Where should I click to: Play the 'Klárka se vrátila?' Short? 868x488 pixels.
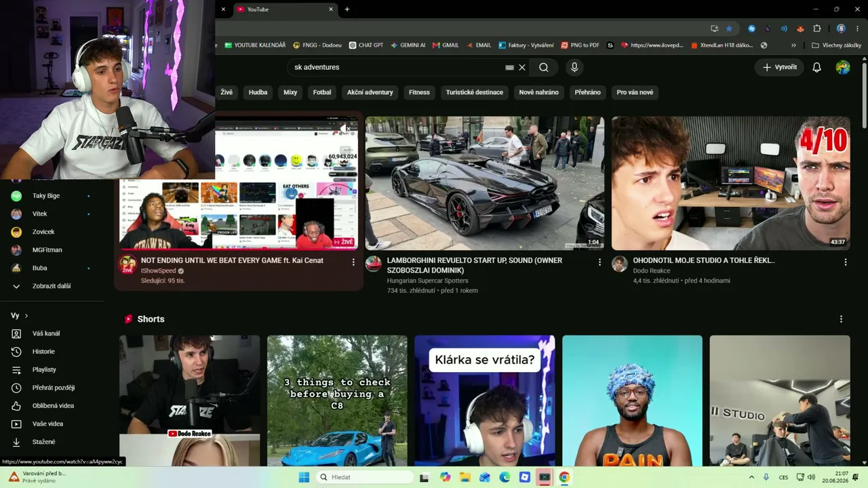coord(485,401)
